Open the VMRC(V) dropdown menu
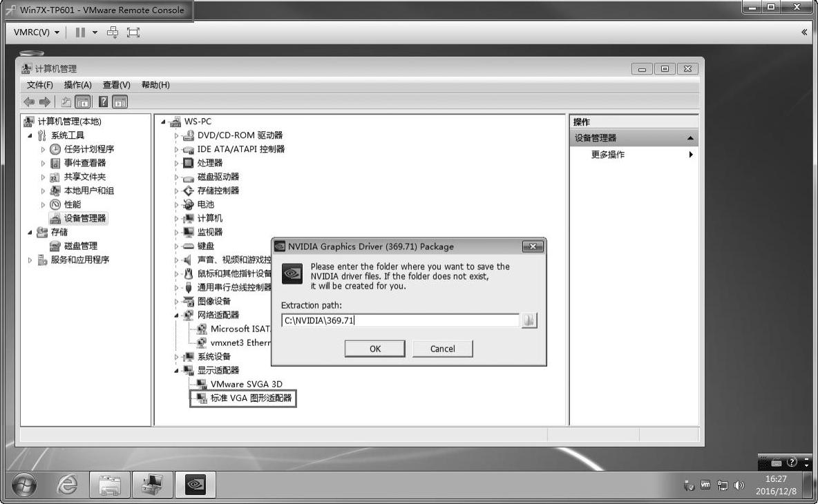Image resolution: width=818 pixels, height=504 pixels. tap(37, 32)
